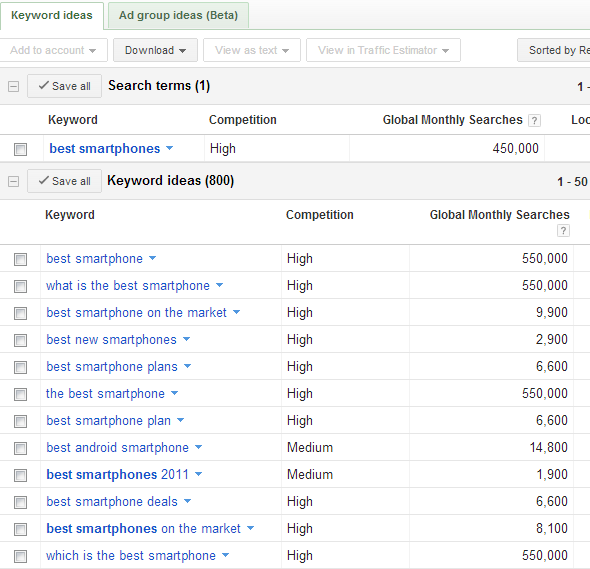This screenshot has width=590, height=569.
Task: Click help icon beside Global Monthly Searches in Search terms
Action: (534, 120)
